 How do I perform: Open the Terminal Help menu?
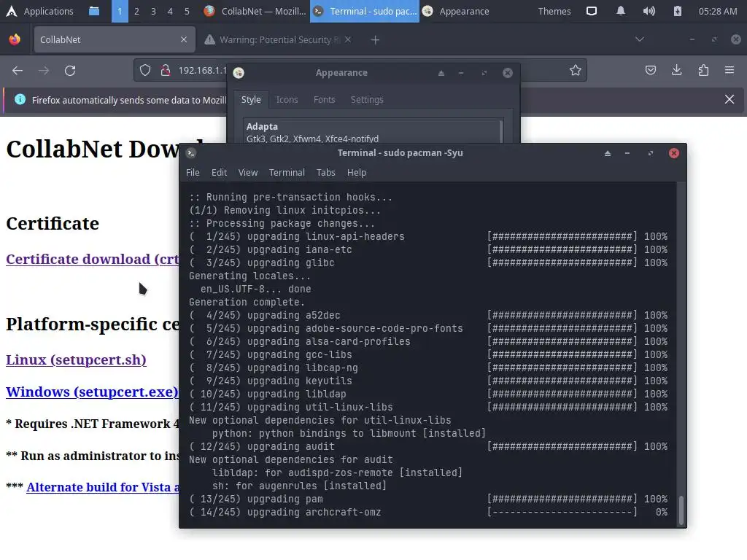point(356,172)
